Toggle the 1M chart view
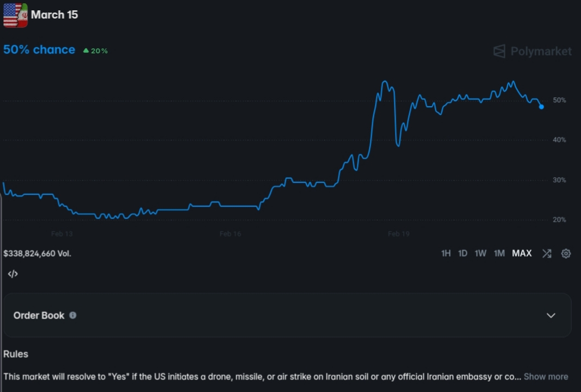 point(499,253)
